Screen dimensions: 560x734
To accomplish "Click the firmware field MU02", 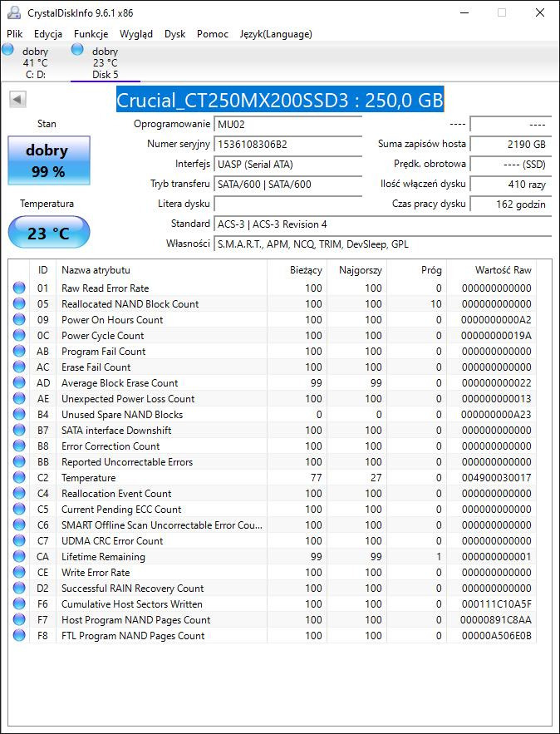I will click(x=288, y=125).
